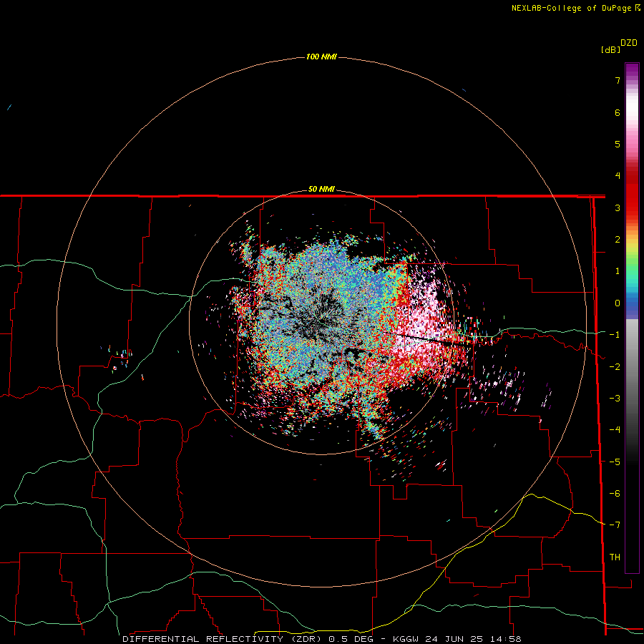Pick the blue 0 dB band of the color bar

tap(632, 304)
